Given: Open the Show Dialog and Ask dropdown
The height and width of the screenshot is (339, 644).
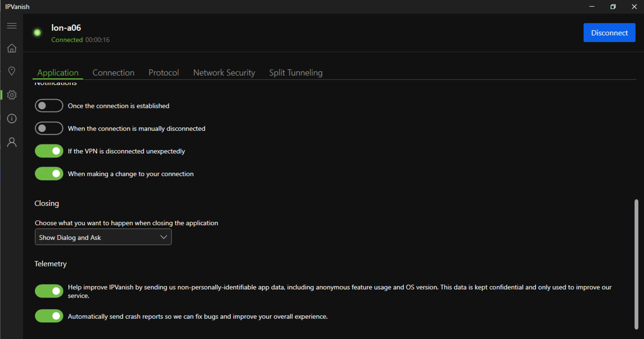Looking at the screenshot, I should click(103, 237).
